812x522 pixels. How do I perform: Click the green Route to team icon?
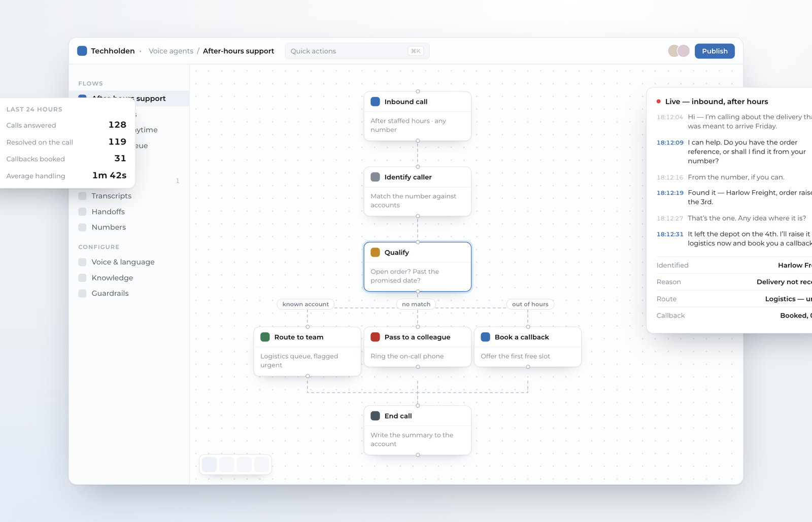[x=265, y=337]
